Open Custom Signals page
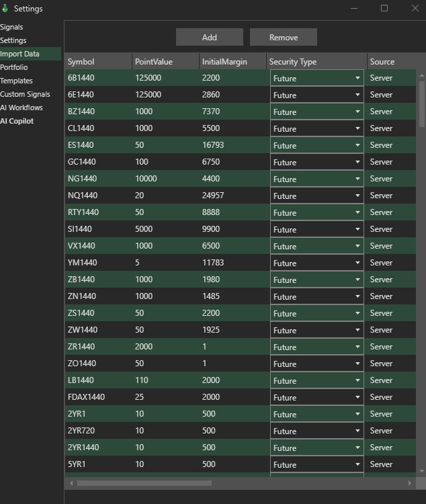This screenshot has width=426, height=504. (25, 94)
